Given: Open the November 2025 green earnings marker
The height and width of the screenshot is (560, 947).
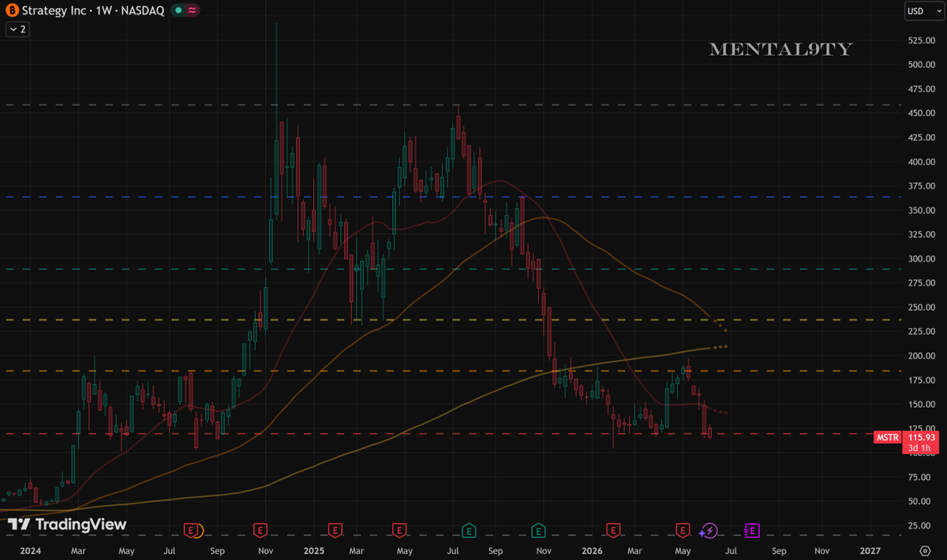Looking at the screenshot, I should 539,529.
